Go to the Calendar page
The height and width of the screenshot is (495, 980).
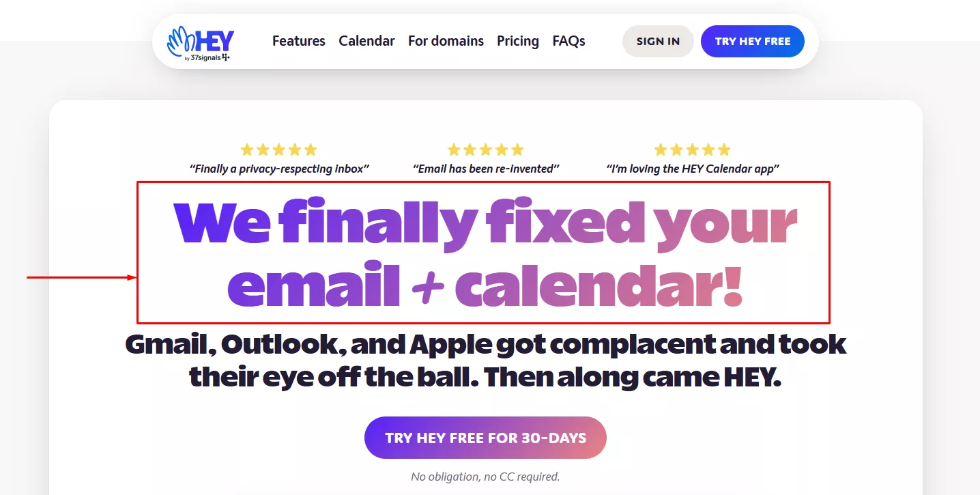[x=366, y=41]
